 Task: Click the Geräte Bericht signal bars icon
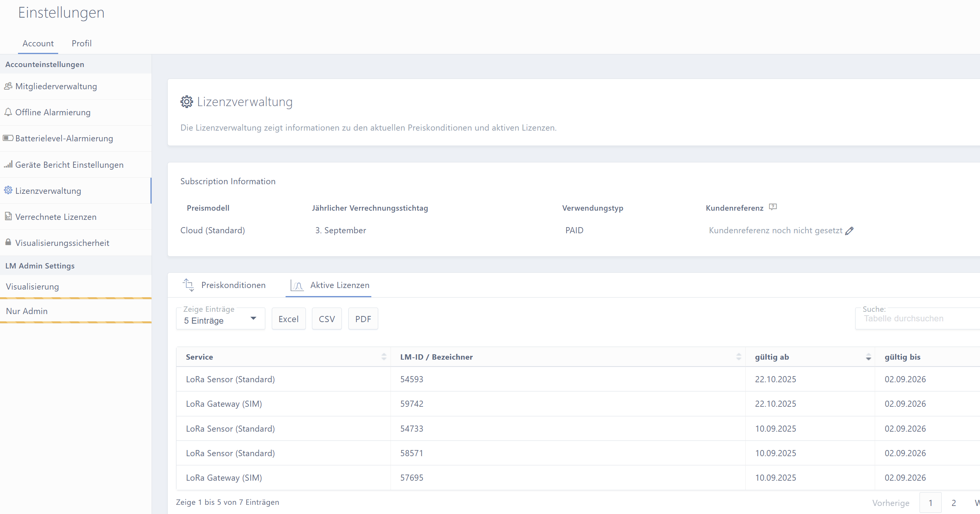8,164
